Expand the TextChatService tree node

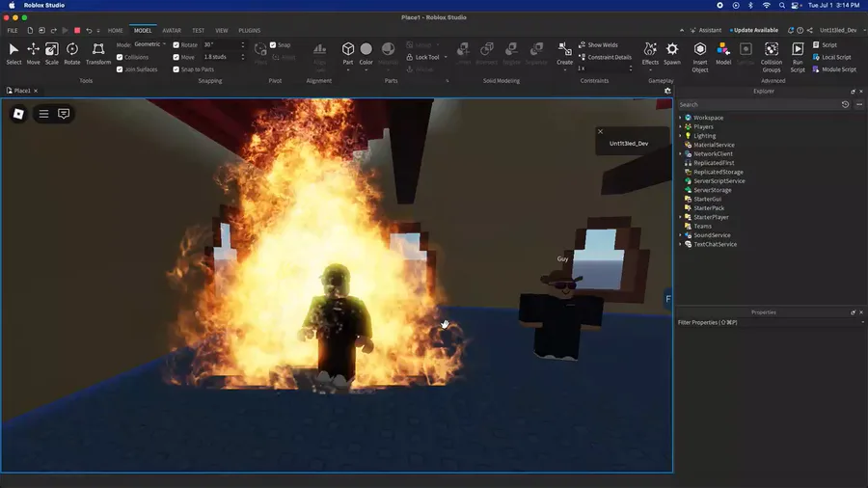click(x=680, y=244)
